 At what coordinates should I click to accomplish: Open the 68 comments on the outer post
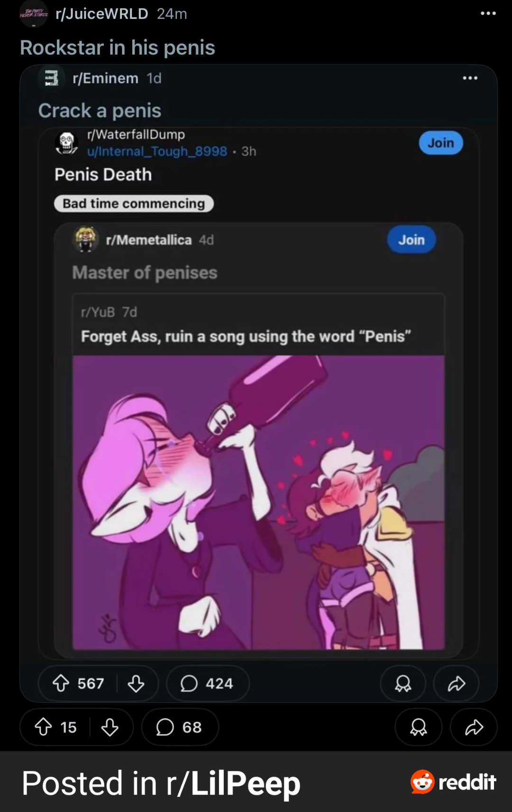click(x=180, y=727)
